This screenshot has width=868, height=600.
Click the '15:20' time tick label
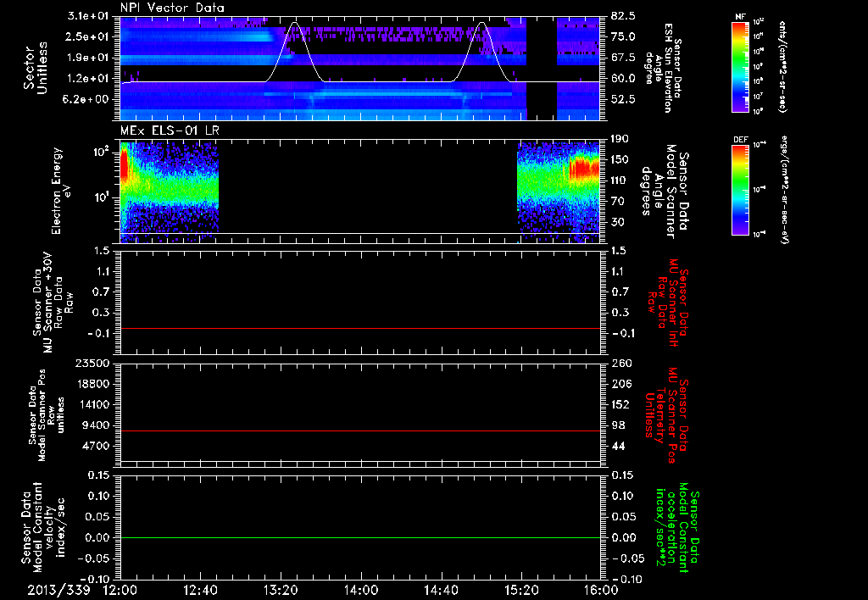pyautogui.click(x=521, y=591)
